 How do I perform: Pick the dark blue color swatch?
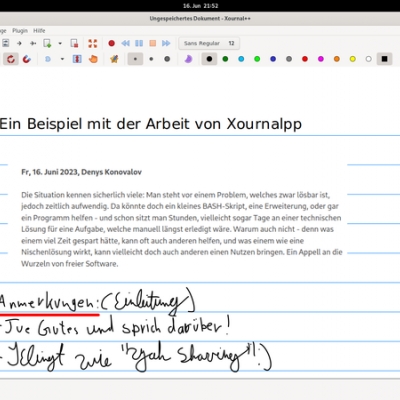click(273, 59)
